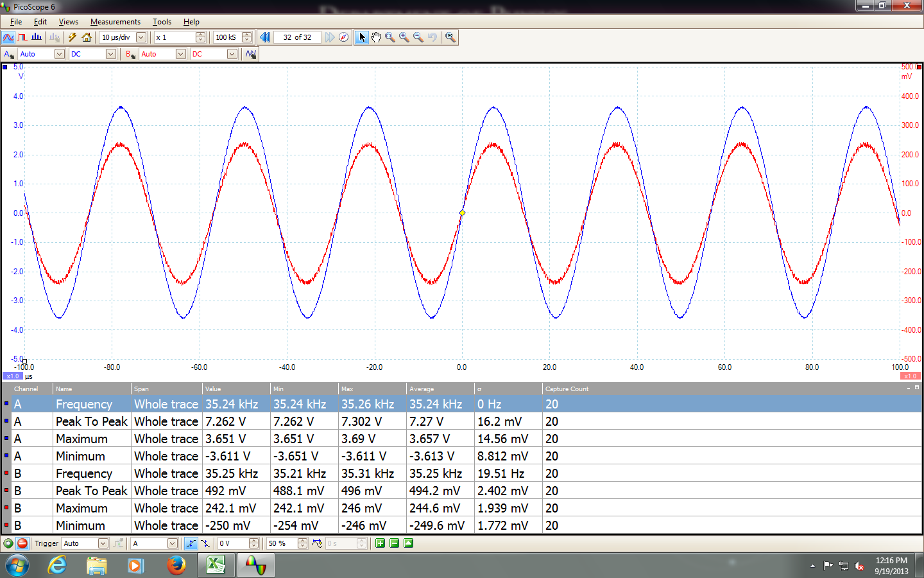Click the zoom-in magnifier tool
Screen dimensions: 924x578
click(404, 37)
